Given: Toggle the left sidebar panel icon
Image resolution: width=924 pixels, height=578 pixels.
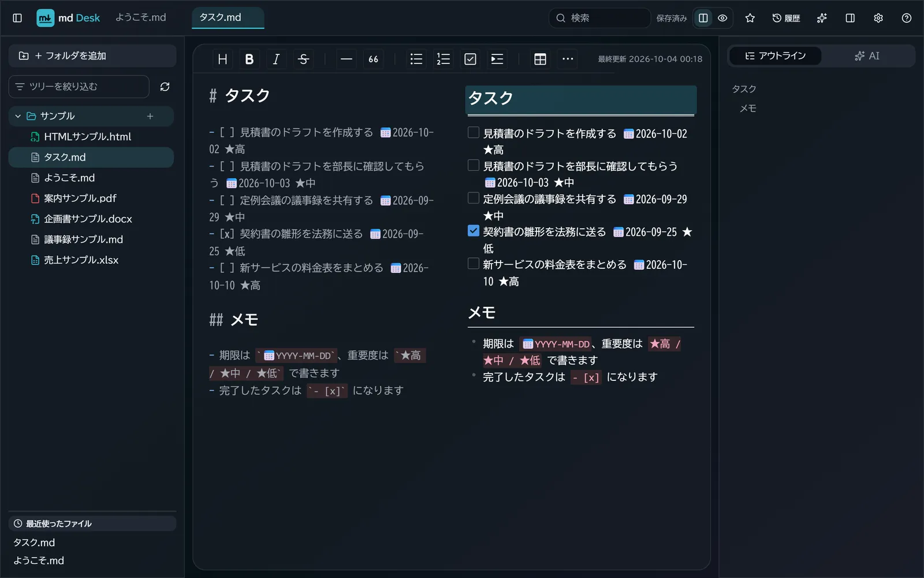Looking at the screenshot, I should coord(17,18).
